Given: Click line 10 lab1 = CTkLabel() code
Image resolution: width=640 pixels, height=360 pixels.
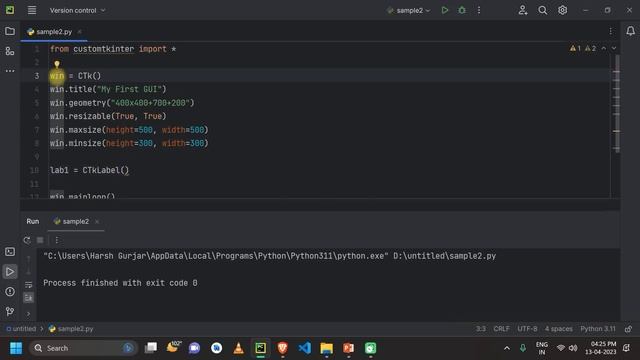Looking at the screenshot, I should click(89, 170).
